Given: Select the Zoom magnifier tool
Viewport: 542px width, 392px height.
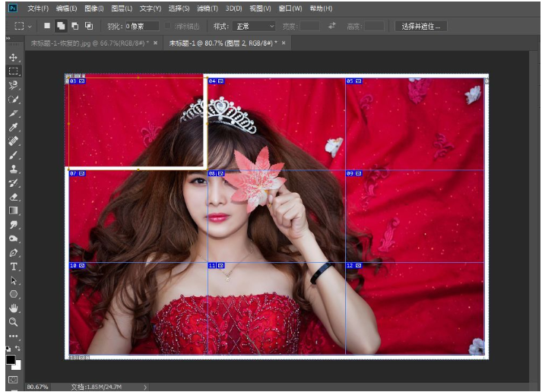Looking at the screenshot, I should (14, 322).
